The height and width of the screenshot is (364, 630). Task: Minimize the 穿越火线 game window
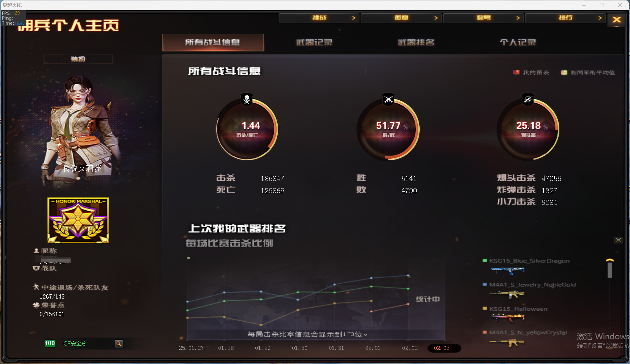(x=584, y=5)
